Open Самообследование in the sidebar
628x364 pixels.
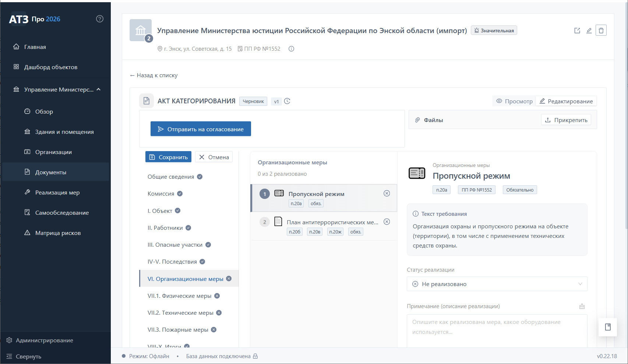tap(56, 213)
